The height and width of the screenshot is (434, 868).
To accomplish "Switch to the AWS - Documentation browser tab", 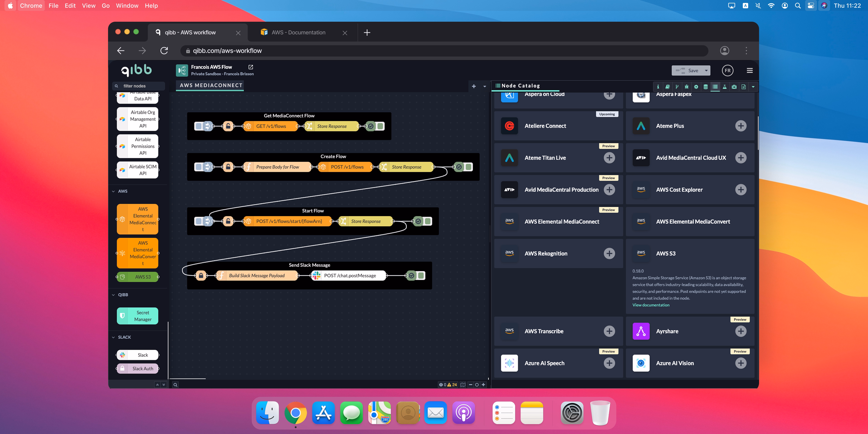I will [298, 32].
